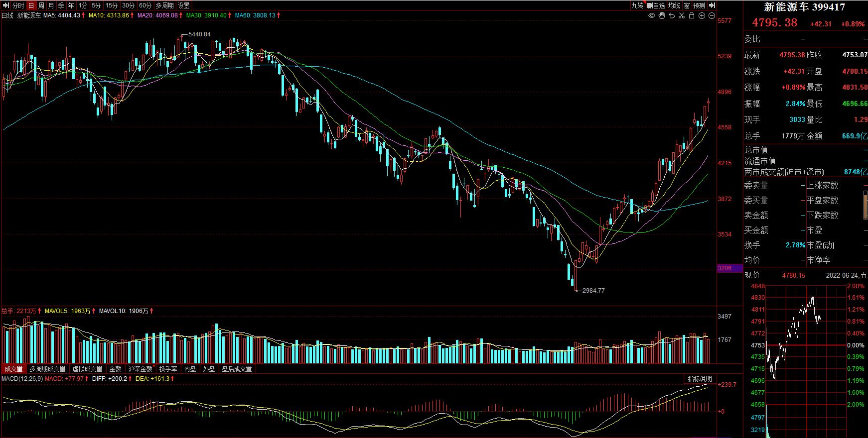Click the zoom-in plus circle icon
The height and width of the screenshot is (438, 868).
(x=702, y=15)
